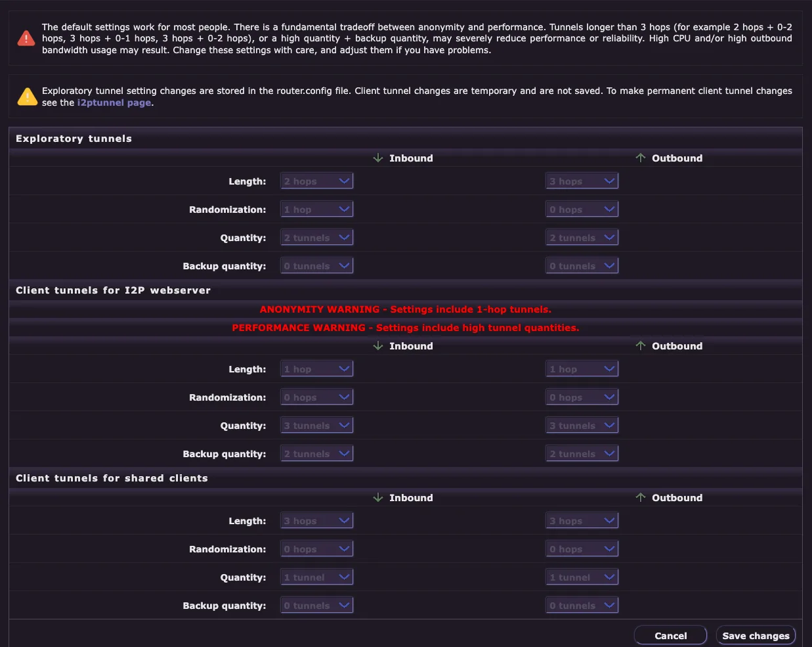This screenshot has height=647, width=812.
Task: Click the Outbound arrow icon for shared clients
Action: click(640, 497)
